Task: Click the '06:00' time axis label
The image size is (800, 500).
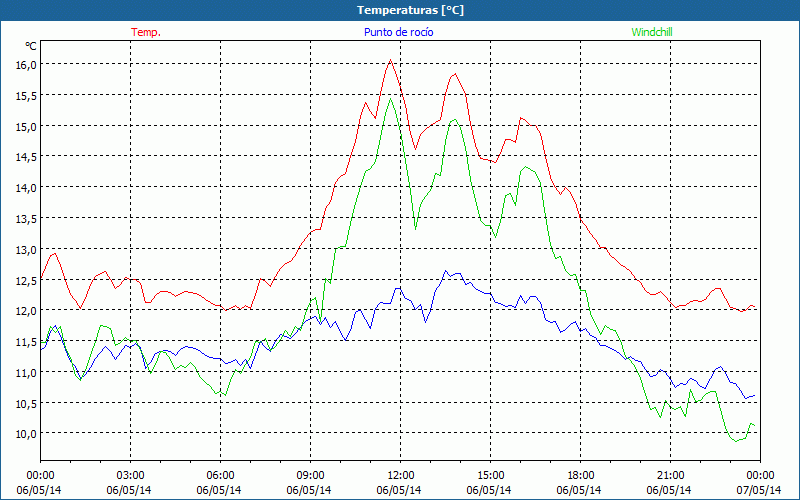Action: (220, 475)
